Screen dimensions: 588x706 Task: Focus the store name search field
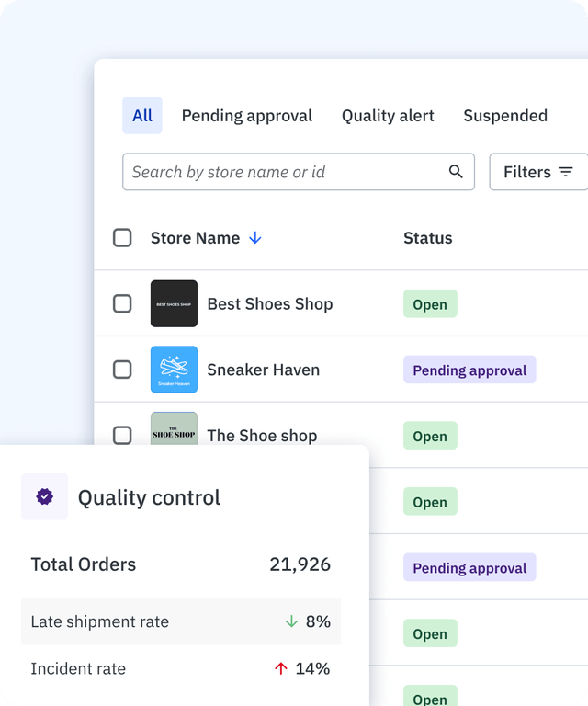point(299,172)
